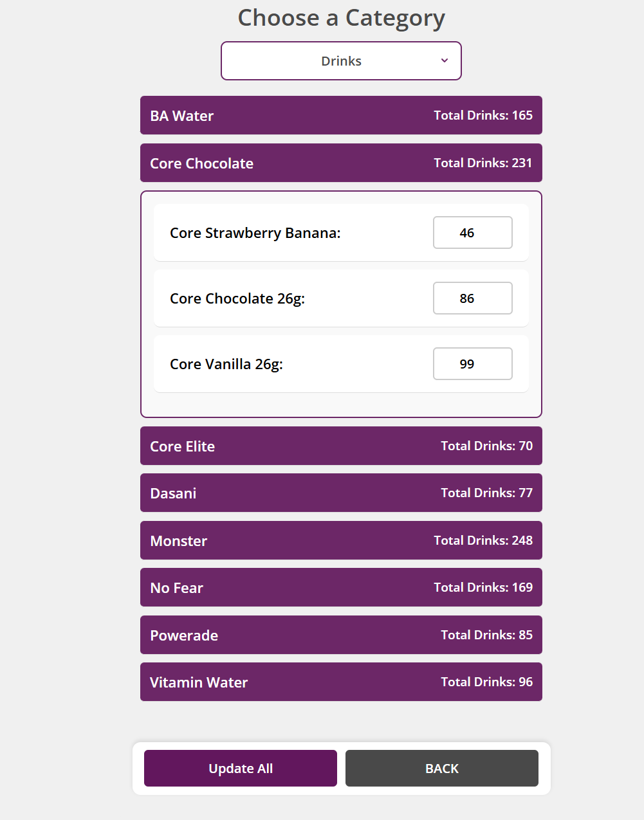
Task: Click the Total Drinks: 165 label
Action: click(483, 116)
